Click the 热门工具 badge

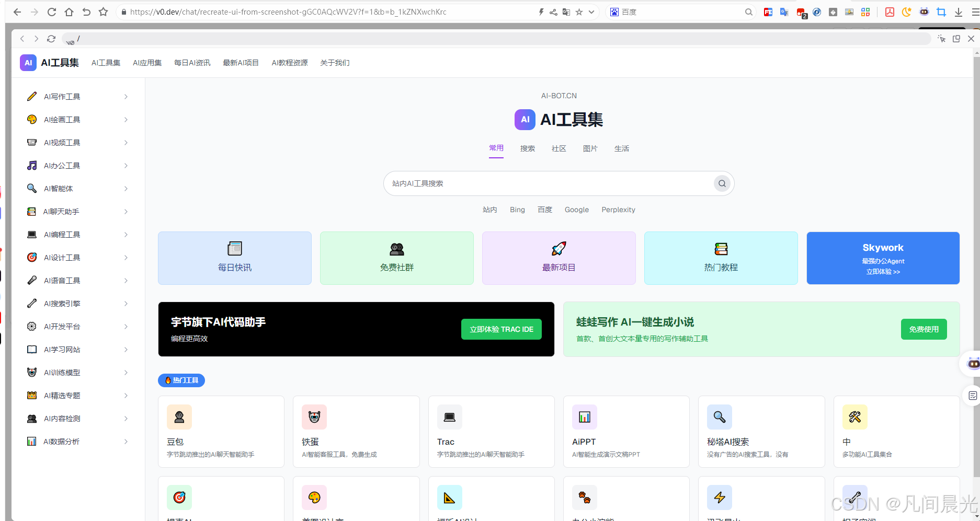181,380
